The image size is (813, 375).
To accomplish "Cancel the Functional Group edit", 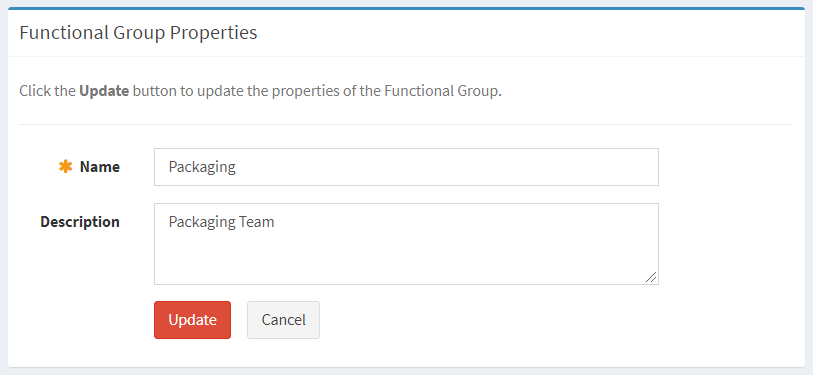I will [x=283, y=320].
